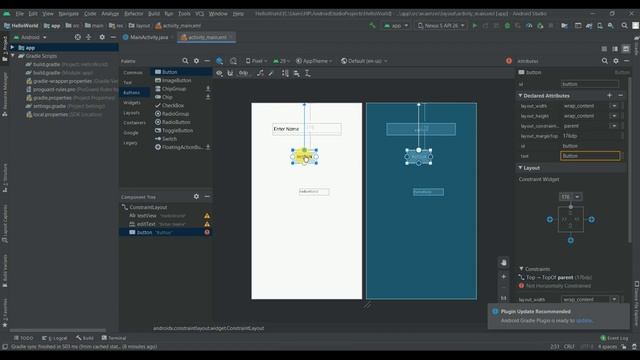This screenshot has width=640, height=360.
Task: Click the Design surface layers icon
Action: click(x=220, y=61)
